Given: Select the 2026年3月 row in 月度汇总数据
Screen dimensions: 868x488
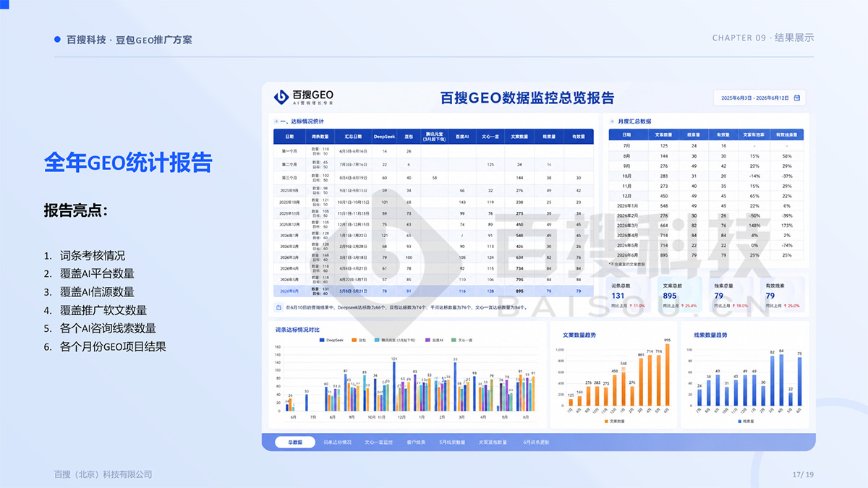Looking at the screenshot, I should [x=705, y=225].
